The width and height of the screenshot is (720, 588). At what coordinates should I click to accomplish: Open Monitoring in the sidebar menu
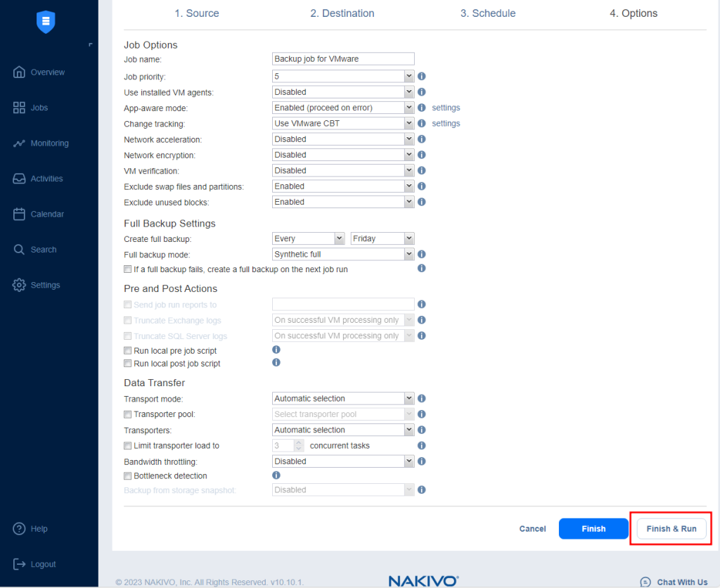click(50, 143)
